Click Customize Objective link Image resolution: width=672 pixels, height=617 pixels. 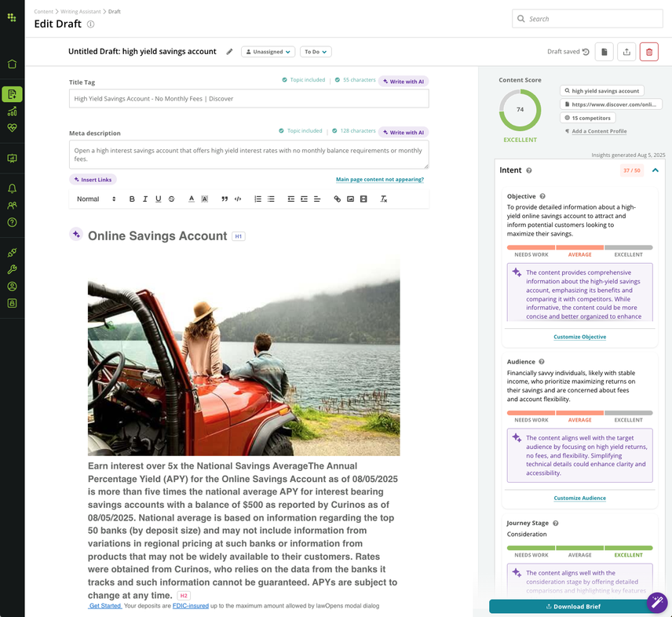click(579, 337)
